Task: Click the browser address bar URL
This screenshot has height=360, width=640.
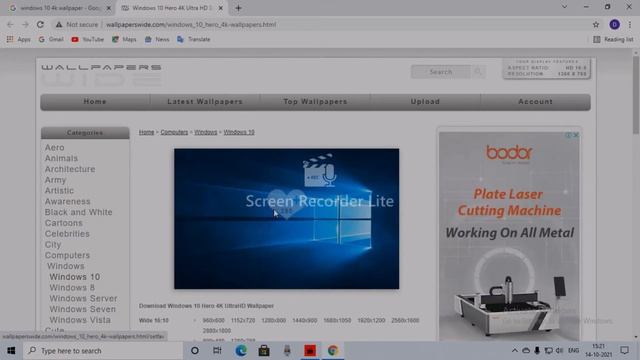Action: (191, 24)
